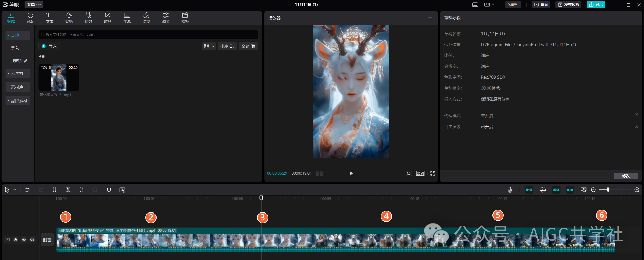The height and width of the screenshot is (260, 644).
Task: Switch to the 特效 tab
Action: pos(88,18)
